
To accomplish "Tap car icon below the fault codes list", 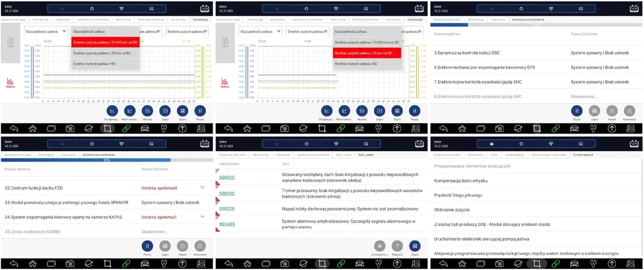I will [x=359, y=264].
